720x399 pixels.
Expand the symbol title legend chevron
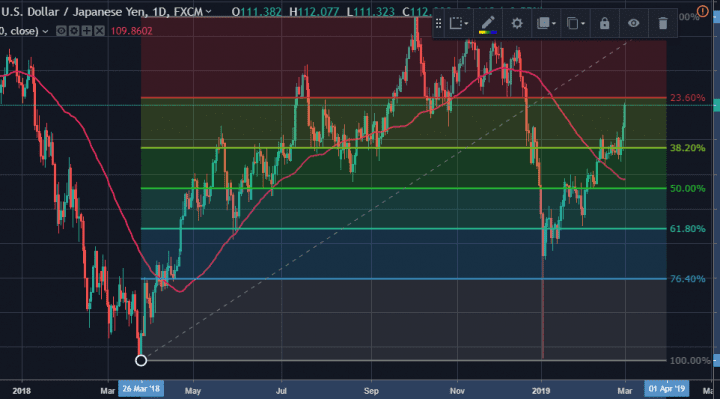(208, 11)
